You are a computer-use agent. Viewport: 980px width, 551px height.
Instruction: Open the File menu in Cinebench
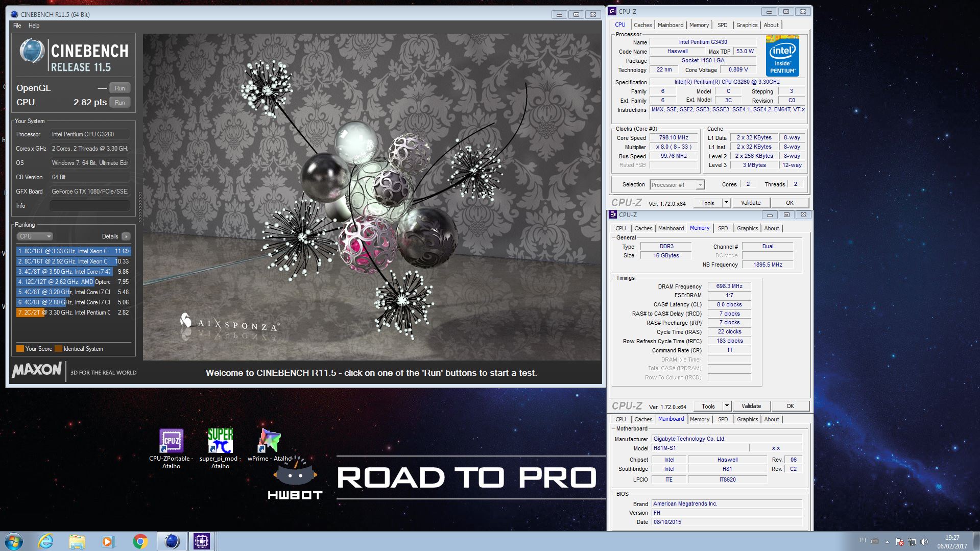[x=17, y=26]
